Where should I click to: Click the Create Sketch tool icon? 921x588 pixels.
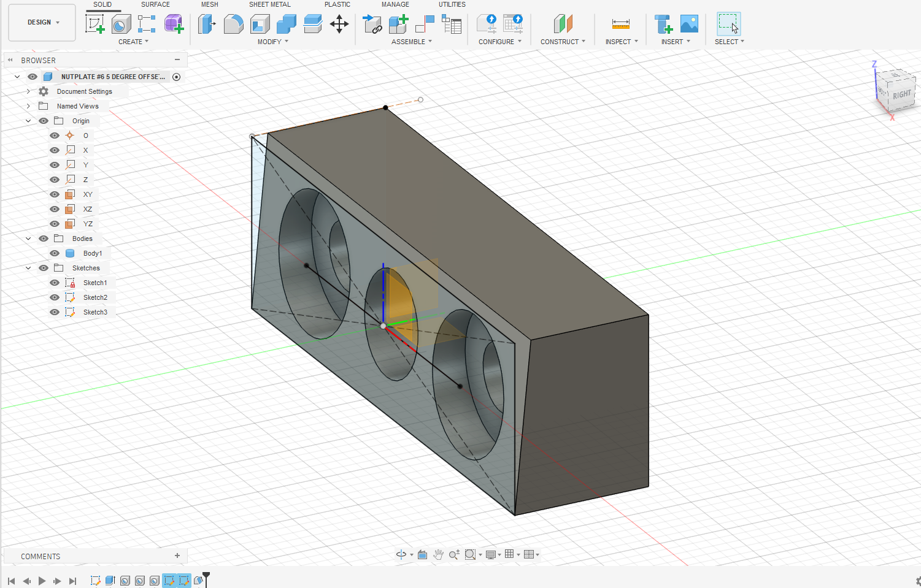point(94,24)
